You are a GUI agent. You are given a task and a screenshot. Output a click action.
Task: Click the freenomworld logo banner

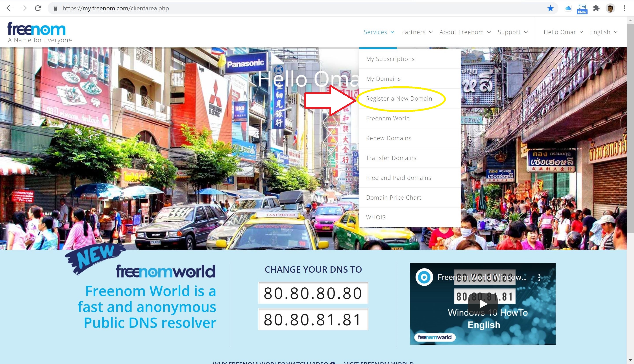[166, 271]
